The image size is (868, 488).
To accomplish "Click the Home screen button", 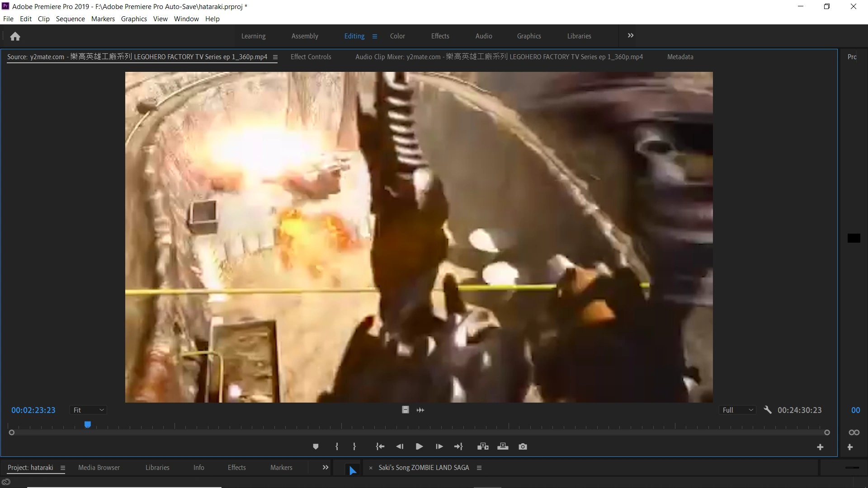I will click(x=15, y=36).
